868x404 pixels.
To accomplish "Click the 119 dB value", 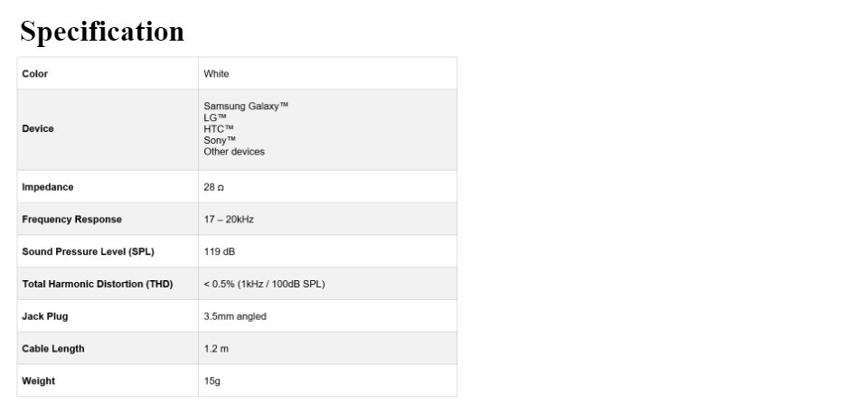I will tap(219, 252).
